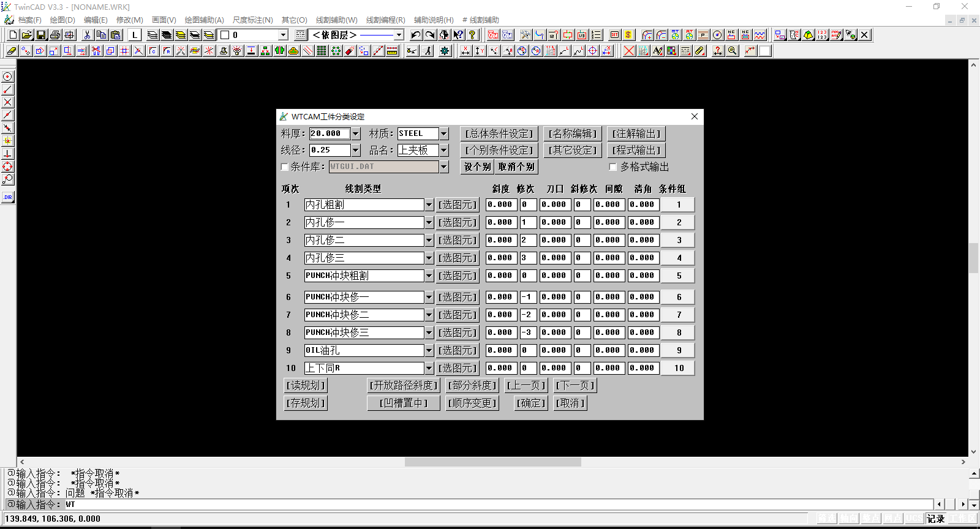Image resolution: width=980 pixels, height=529 pixels.
Task: Click the Undo arrow icon
Action: pos(416,35)
